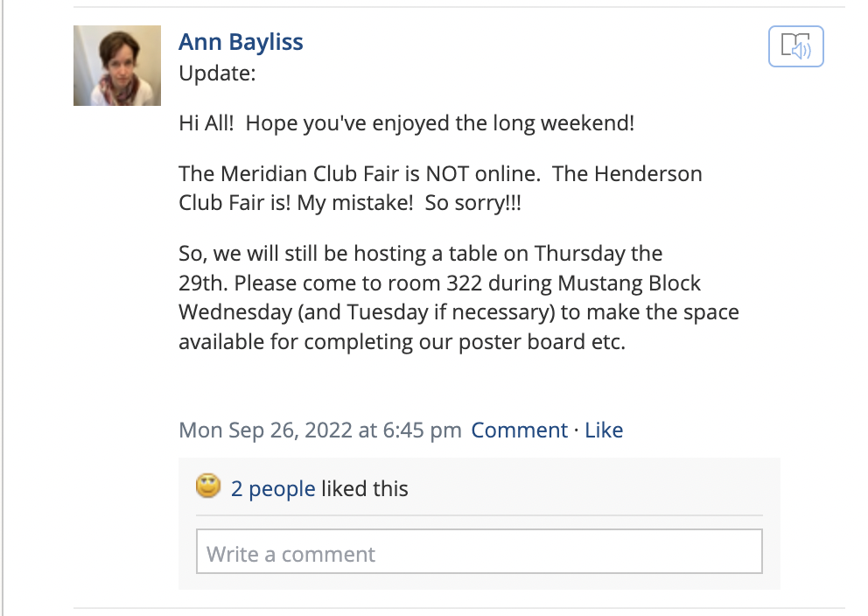Click the "liked this" text
This screenshot has width=868, height=616.
(364, 488)
